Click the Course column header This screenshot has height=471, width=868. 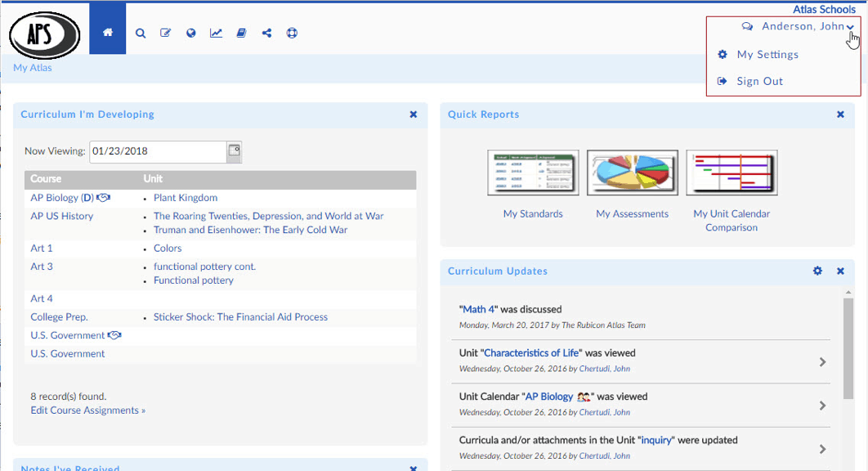(46, 178)
